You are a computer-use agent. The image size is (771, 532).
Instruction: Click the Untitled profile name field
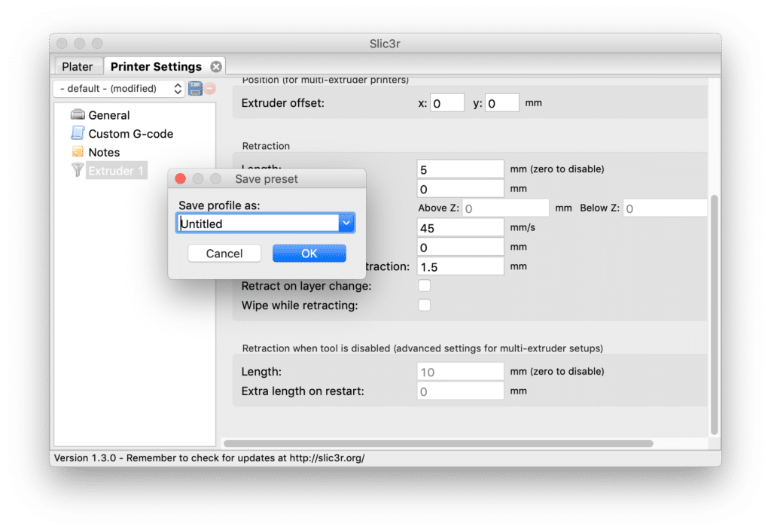pyautogui.click(x=257, y=223)
